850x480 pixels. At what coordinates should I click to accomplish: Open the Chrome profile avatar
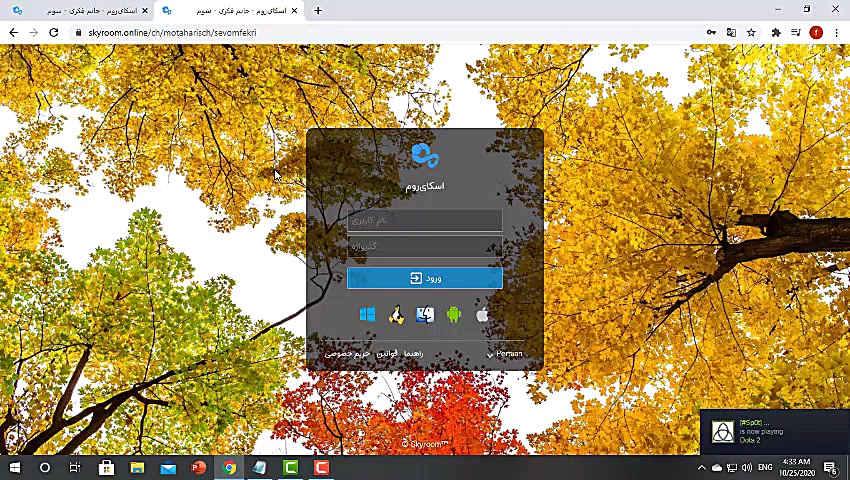[x=816, y=33]
